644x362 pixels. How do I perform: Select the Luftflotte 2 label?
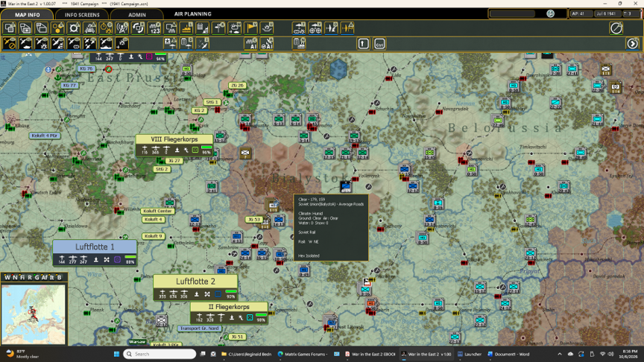[195, 281]
